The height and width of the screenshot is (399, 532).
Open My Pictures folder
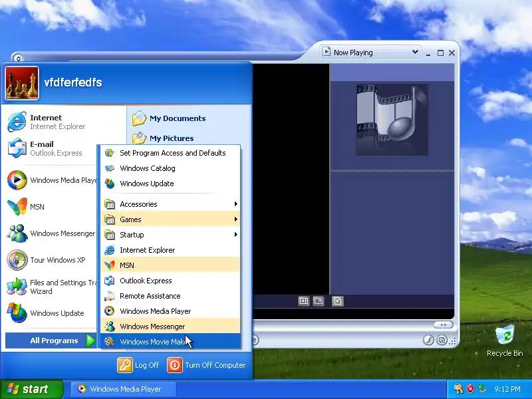point(163,138)
